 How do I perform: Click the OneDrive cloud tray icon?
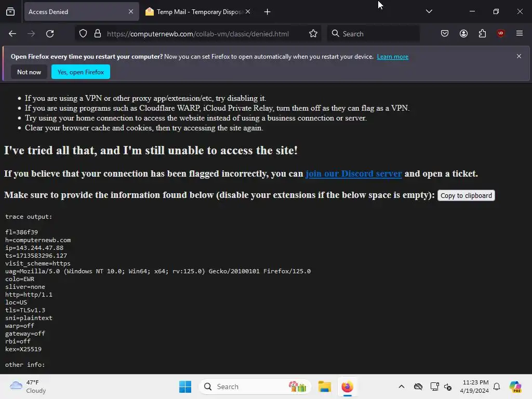pos(418,387)
